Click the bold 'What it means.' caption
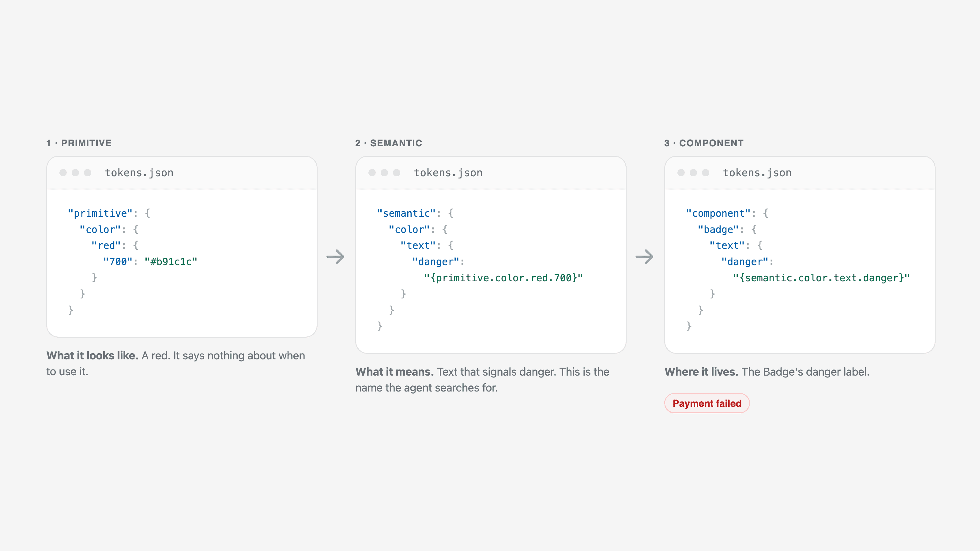The width and height of the screenshot is (980, 551). [x=394, y=372]
